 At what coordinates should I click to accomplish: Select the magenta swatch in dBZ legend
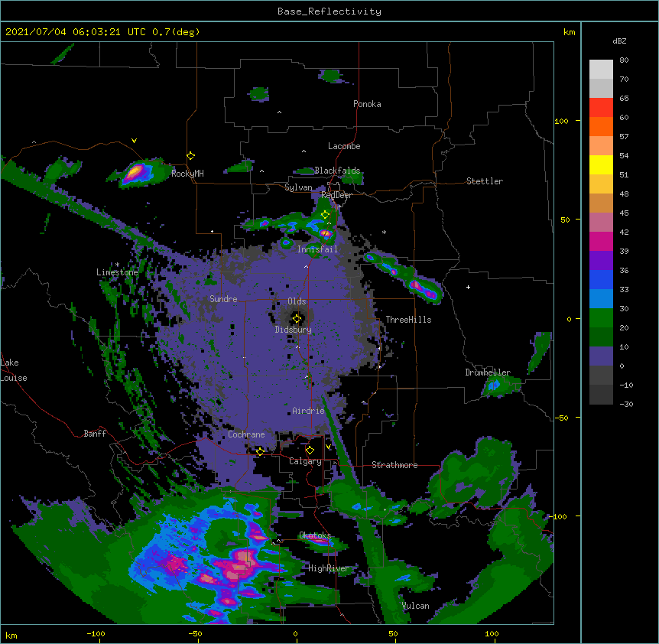tap(601, 241)
